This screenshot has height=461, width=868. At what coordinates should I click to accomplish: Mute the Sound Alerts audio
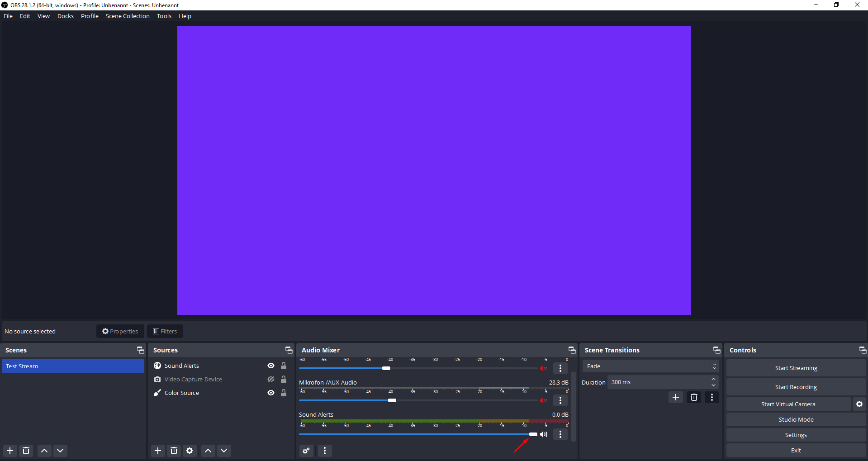pyautogui.click(x=544, y=434)
